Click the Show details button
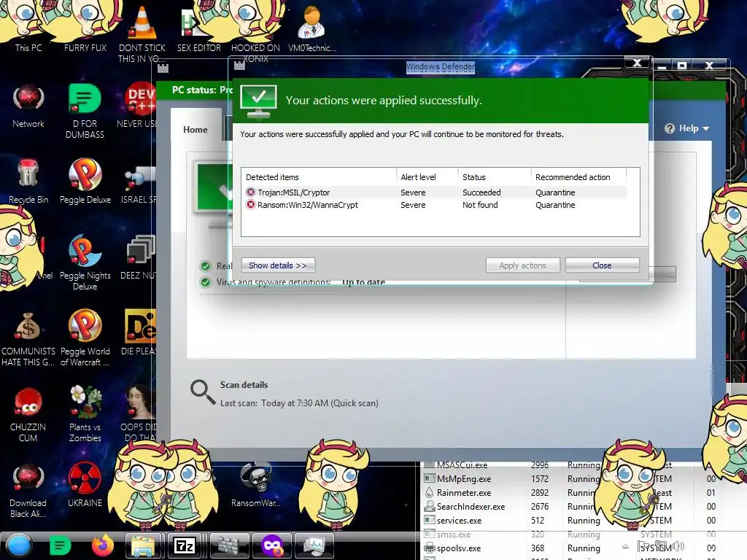747x560 pixels. click(278, 265)
